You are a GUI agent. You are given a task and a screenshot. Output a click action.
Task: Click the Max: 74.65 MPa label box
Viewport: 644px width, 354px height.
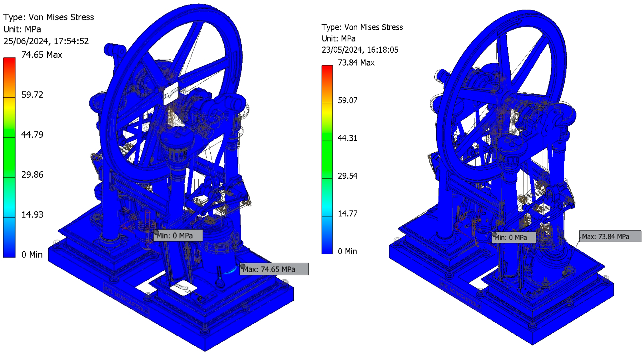[274, 269]
